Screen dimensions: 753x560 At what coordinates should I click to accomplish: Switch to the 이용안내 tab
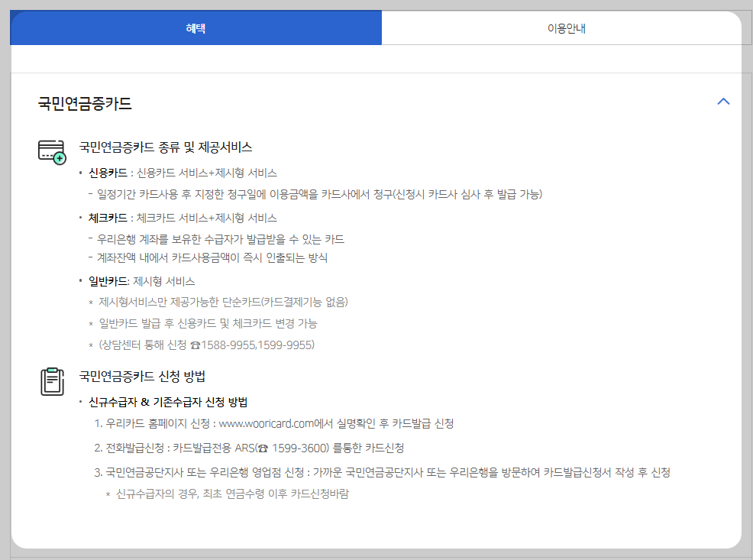click(x=567, y=27)
